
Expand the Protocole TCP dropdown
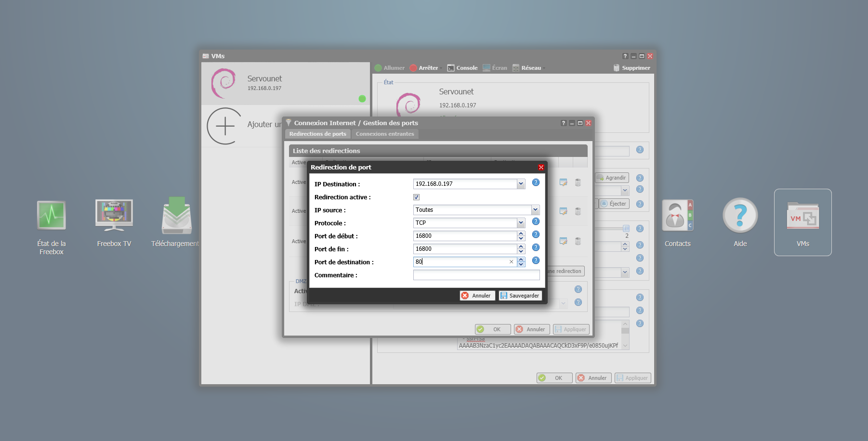(521, 222)
